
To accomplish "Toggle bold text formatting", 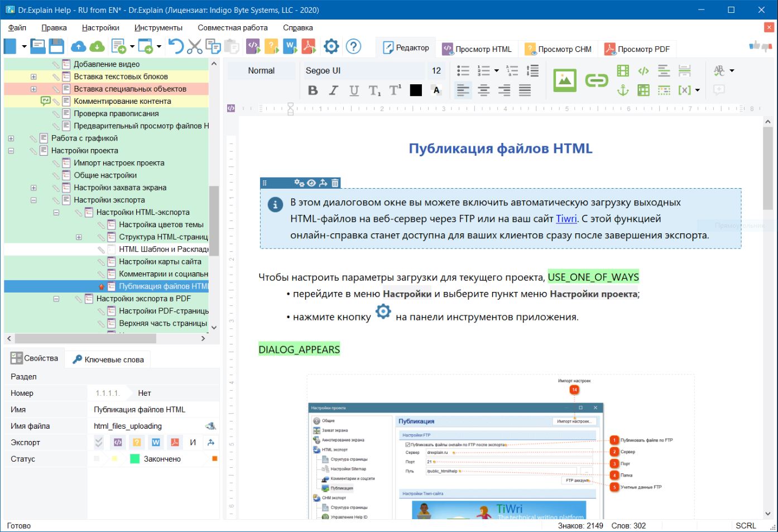I will 313,90.
